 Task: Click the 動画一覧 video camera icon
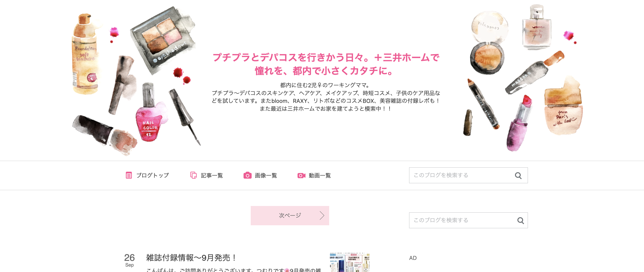[x=301, y=175]
